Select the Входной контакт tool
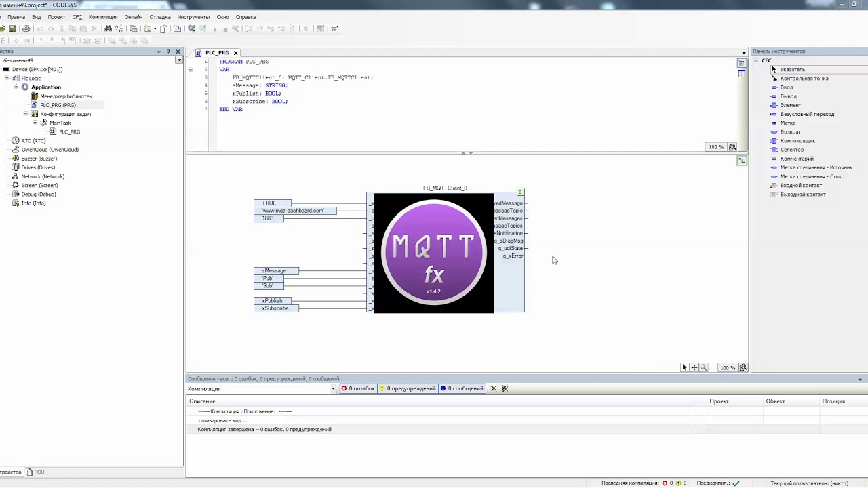This screenshot has width=868, height=488. [x=801, y=185]
